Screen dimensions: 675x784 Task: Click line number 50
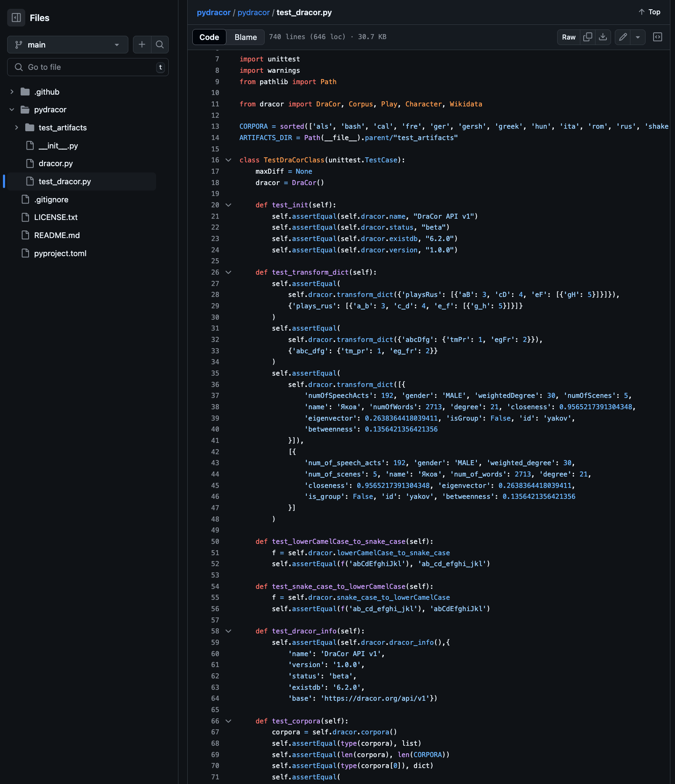tap(215, 542)
